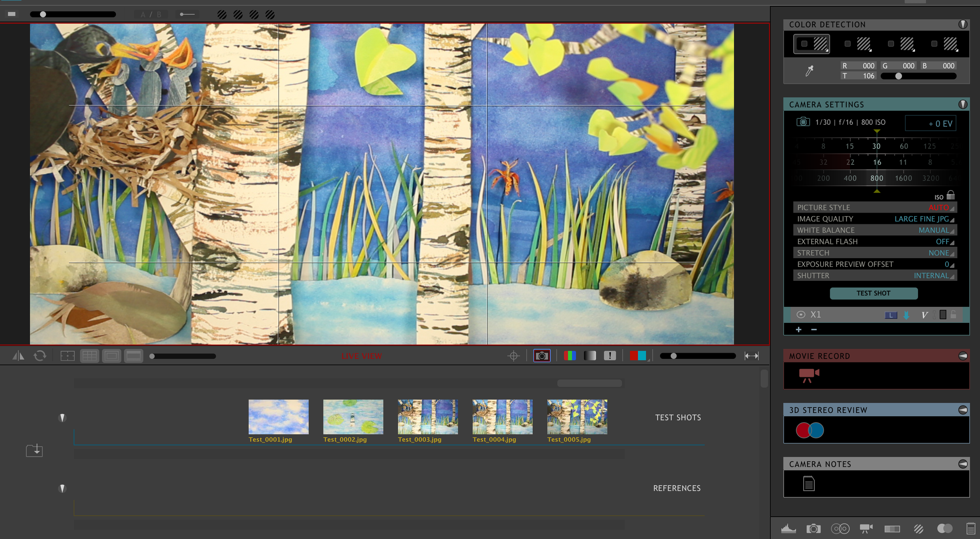Enable the first color detection checkbox

click(x=804, y=44)
